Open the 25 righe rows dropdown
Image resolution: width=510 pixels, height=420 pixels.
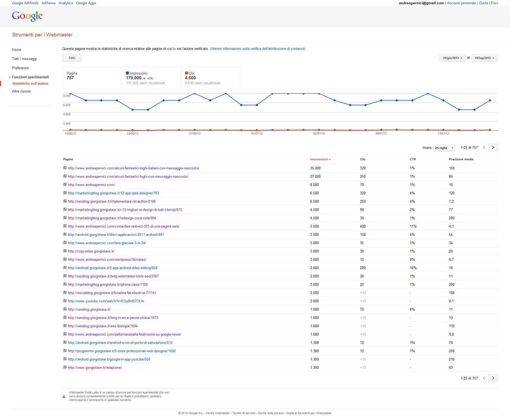(444, 148)
